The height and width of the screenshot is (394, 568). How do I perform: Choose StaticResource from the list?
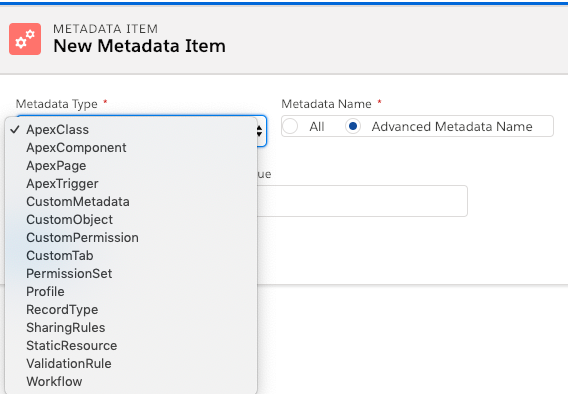pos(131,345)
